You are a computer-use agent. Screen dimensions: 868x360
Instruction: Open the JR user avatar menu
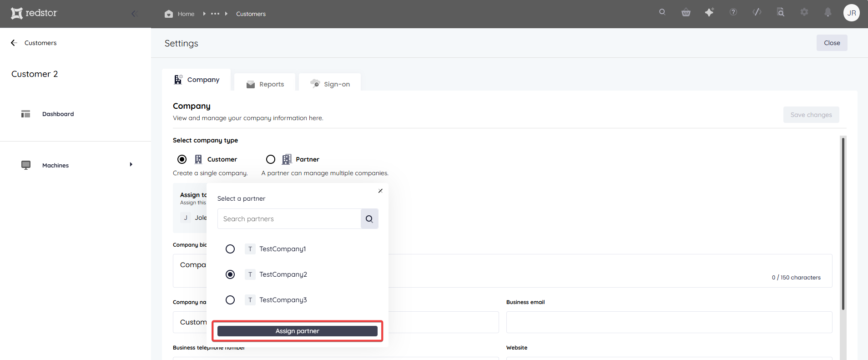tap(852, 13)
